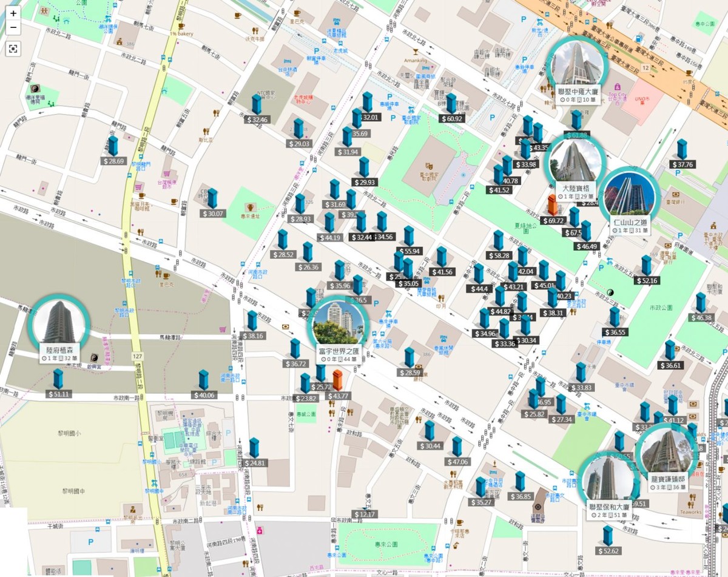Click the focus frame button below zoom controls
The image size is (728, 577).
(x=13, y=49)
